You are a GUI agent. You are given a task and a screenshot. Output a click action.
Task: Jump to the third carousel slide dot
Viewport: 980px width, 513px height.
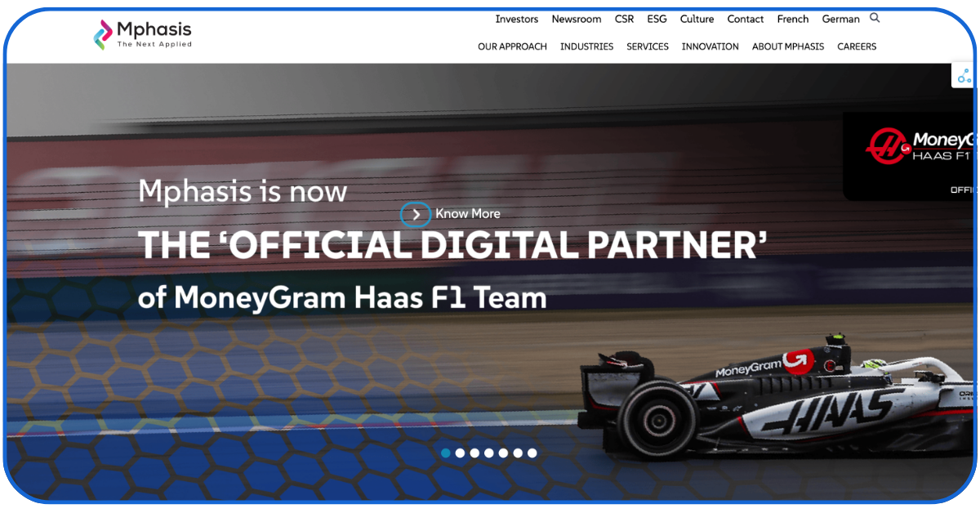[474, 453]
